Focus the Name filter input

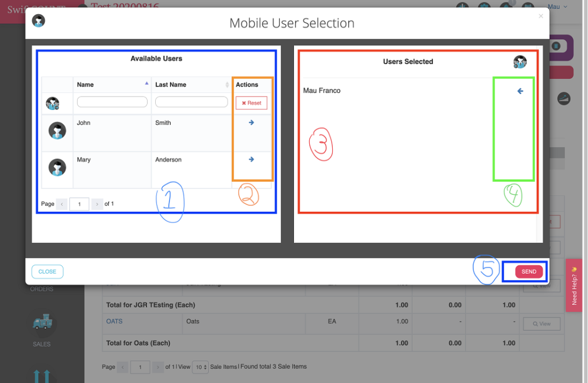click(x=112, y=102)
